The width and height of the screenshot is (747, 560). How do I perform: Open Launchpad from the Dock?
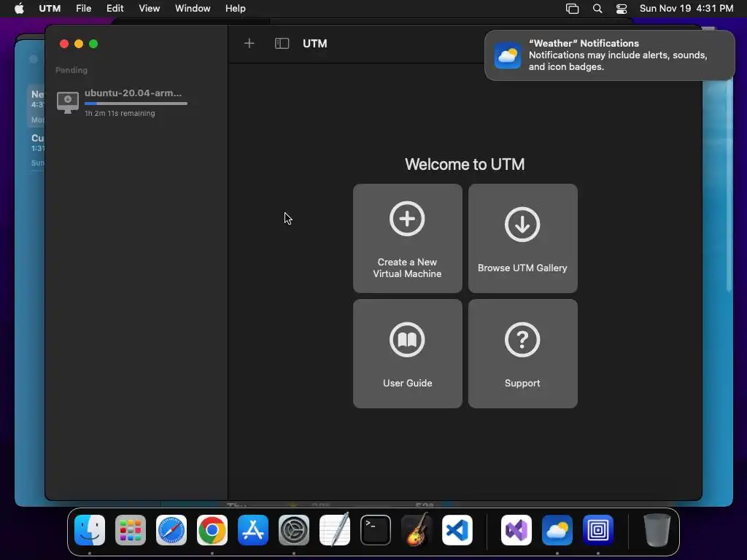[x=131, y=529]
